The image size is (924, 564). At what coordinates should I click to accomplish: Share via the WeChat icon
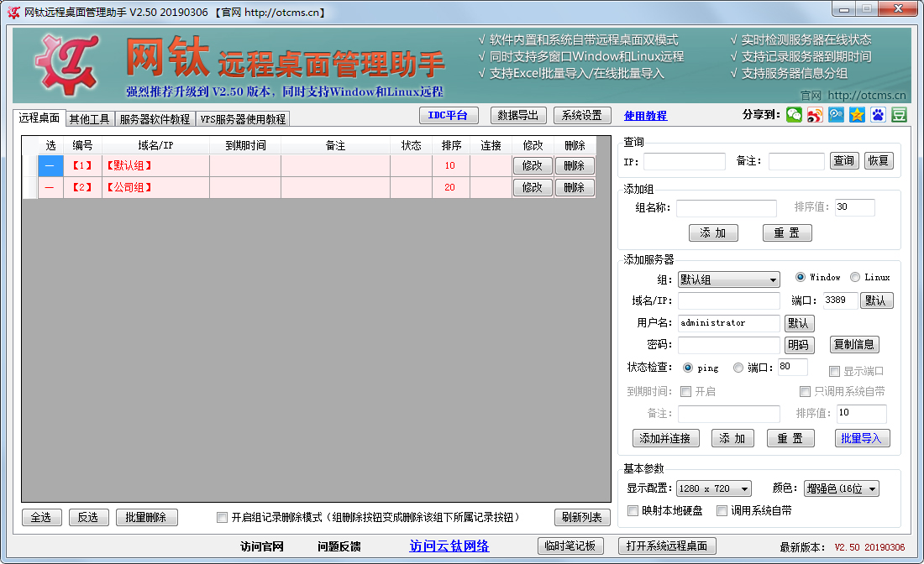click(x=794, y=115)
